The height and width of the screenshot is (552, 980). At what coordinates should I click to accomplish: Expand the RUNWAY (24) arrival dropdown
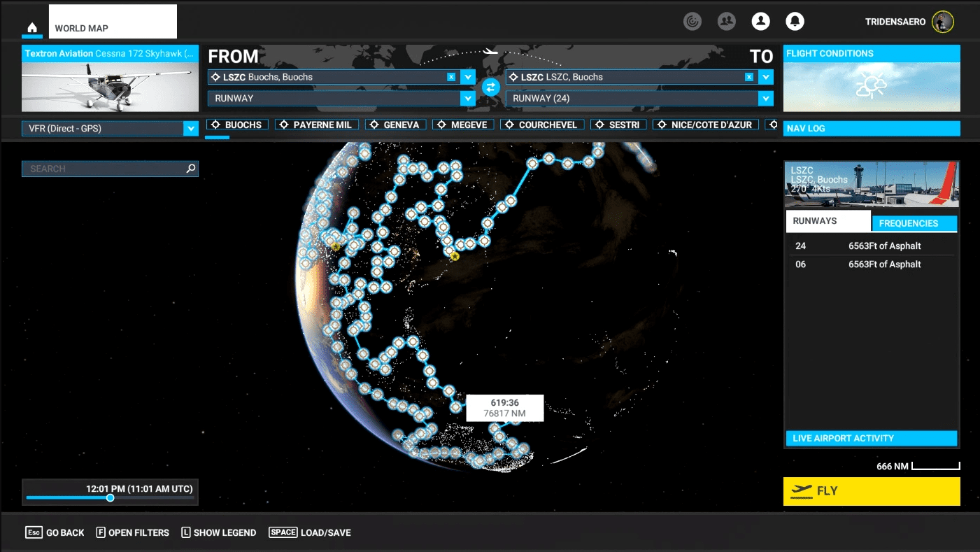click(x=766, y=99)
